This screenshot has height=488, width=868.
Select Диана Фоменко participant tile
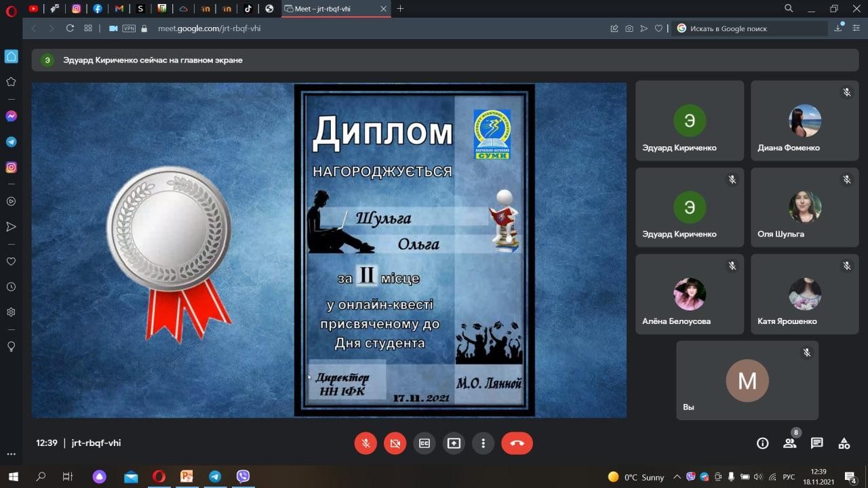pyautogui.click(x=805, y=121)
